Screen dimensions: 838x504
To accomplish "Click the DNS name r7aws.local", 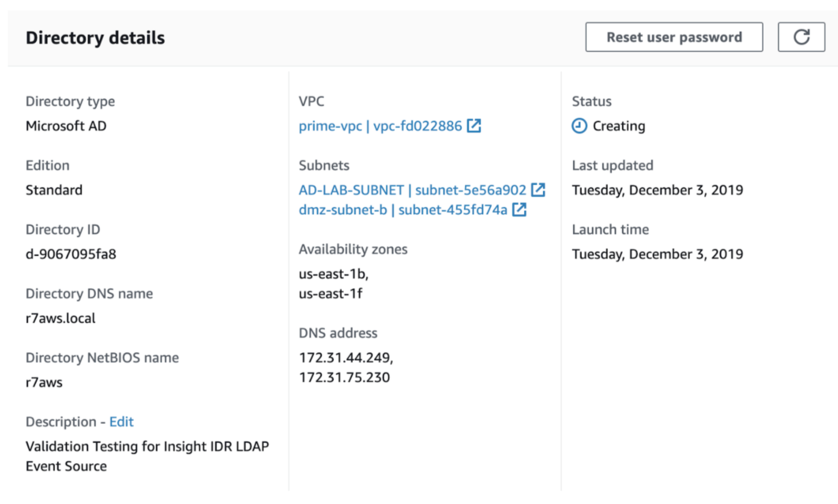I will click(x=60, y=318).
